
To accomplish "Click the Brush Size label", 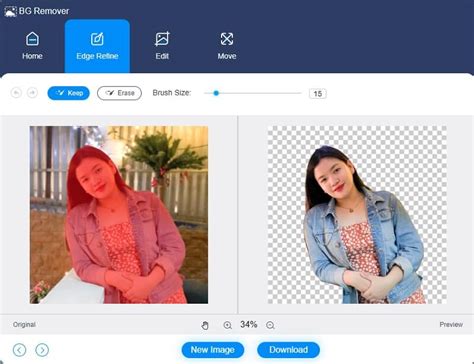I will coord(172,93).
